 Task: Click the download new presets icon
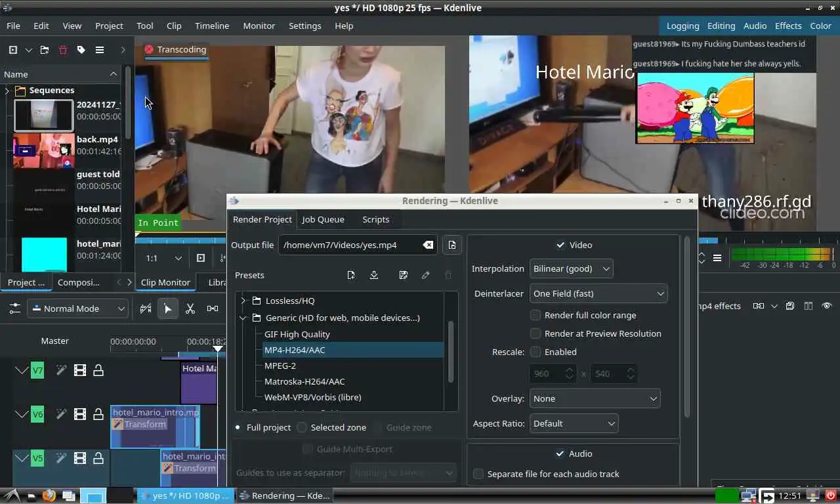(374, 275)
